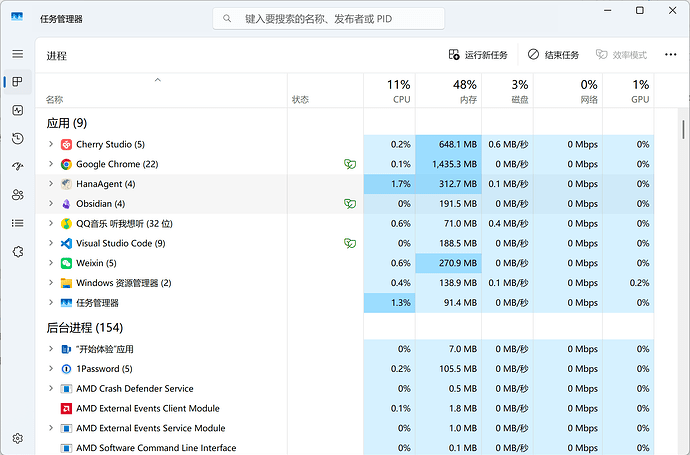Click 结束任务 button
Screen dimensions: 690x455
tap(553, 55)
